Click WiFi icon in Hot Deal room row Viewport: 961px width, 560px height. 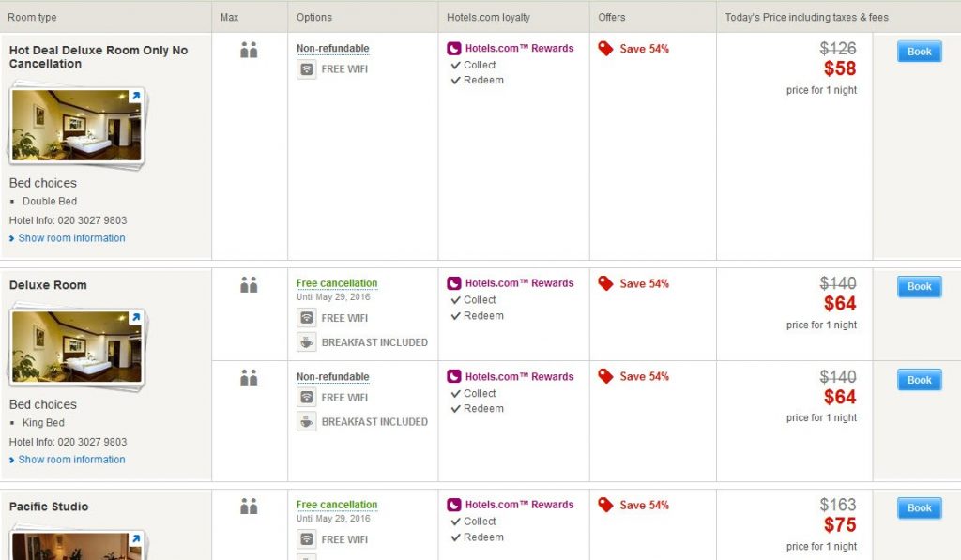[307, 69]
